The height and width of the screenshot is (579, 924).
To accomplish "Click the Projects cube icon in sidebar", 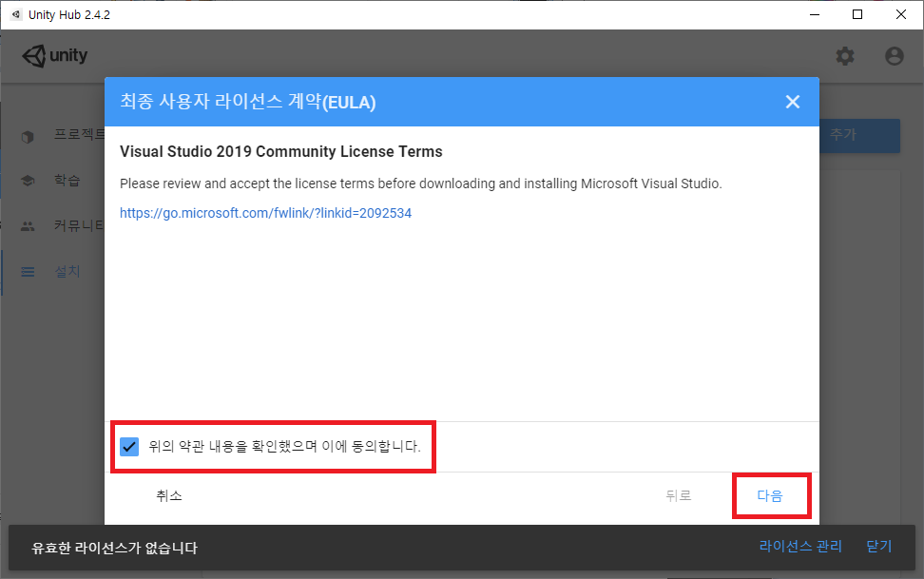I will 28,137.
